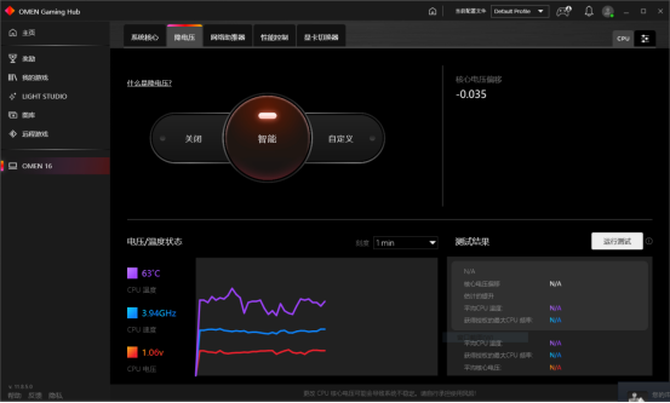670x403 pixels.
Task: Click the blue CPU frequency swatch
Action: click(132, 313)
